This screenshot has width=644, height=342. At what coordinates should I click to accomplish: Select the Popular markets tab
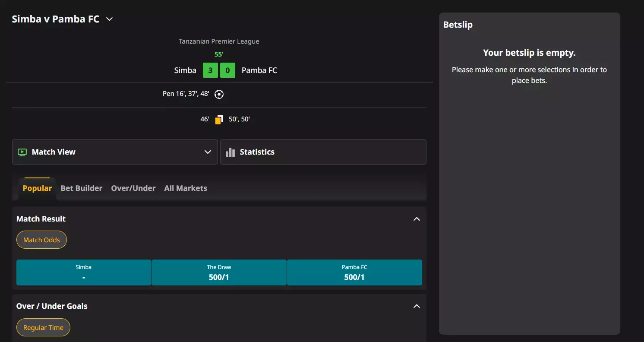click(x=37, y=188)
